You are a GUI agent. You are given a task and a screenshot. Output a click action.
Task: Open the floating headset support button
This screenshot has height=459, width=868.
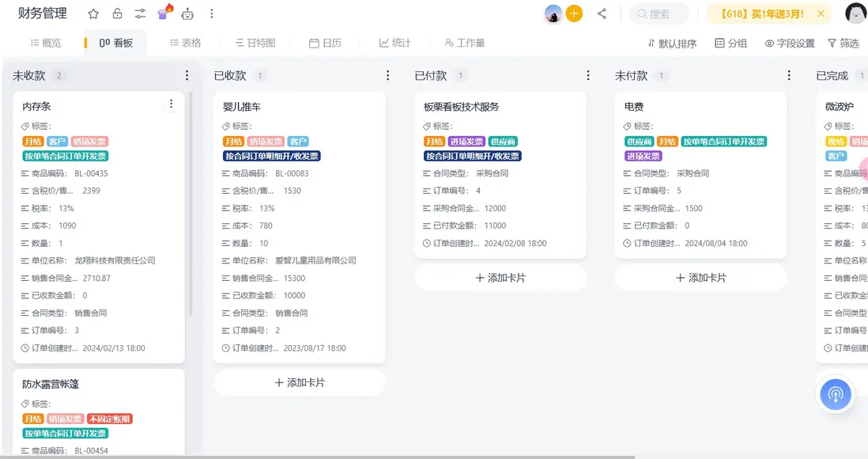click(836, 394)
